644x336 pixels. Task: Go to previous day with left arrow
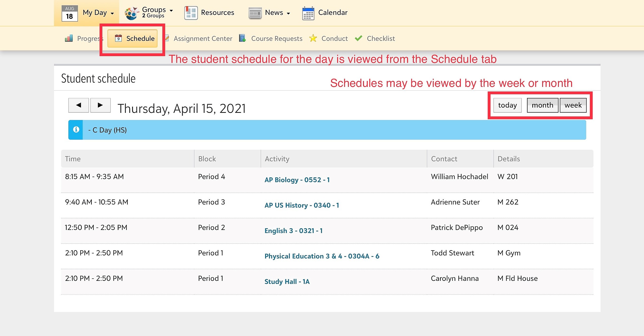pos(78,105)
